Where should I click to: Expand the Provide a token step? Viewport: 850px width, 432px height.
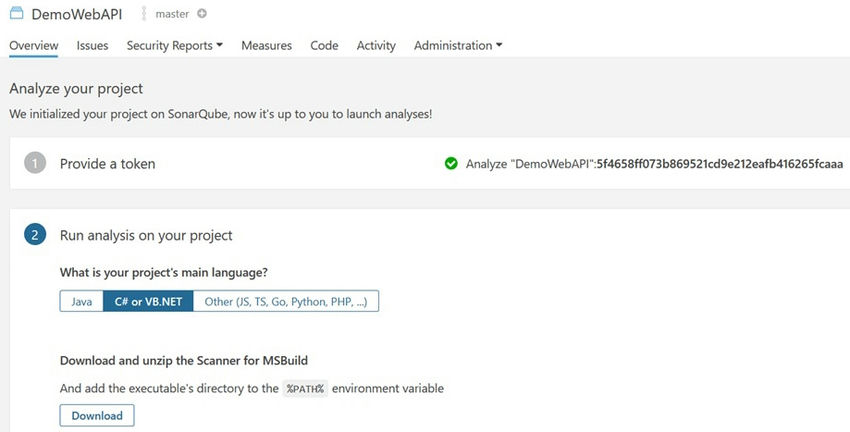tap(107, 164)
